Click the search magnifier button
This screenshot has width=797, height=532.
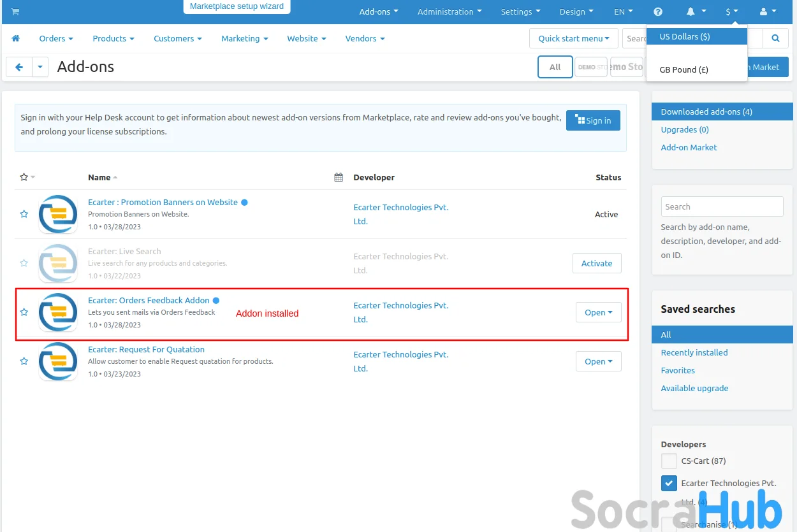776,38
